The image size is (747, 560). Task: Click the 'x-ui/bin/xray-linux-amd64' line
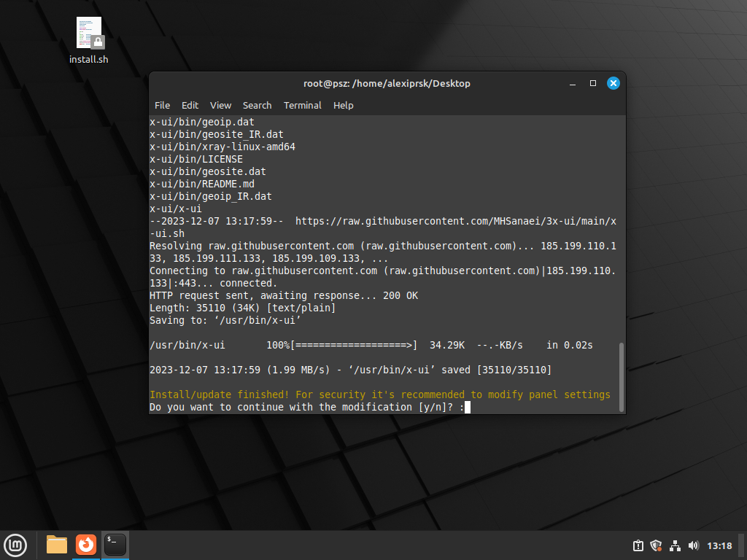click(x=222, y=147)
